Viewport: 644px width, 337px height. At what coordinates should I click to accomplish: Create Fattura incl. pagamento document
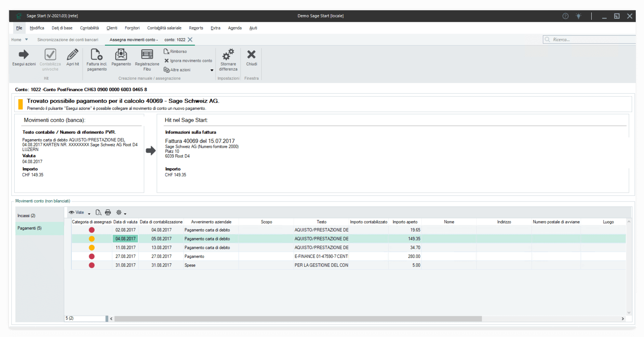pyautogui.click(x=97, y=60)
